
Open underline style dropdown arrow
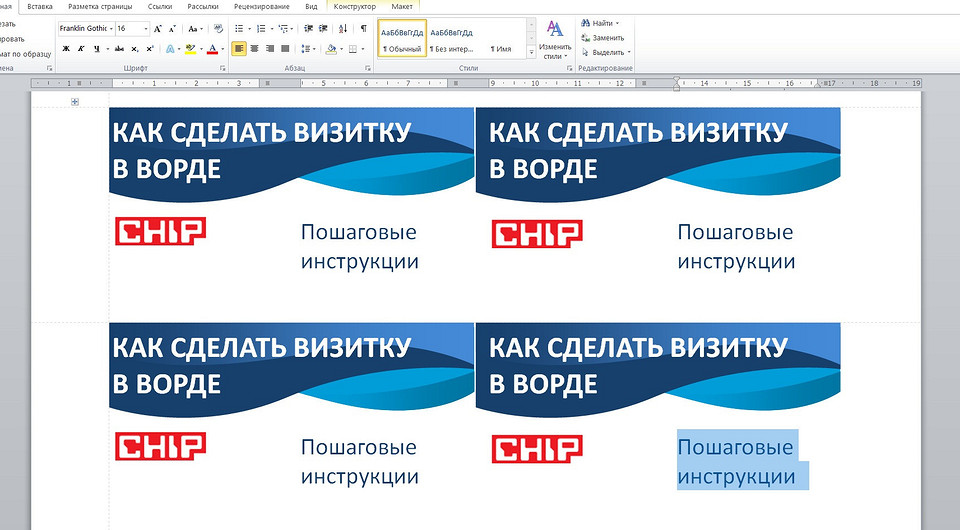[108, 49]
